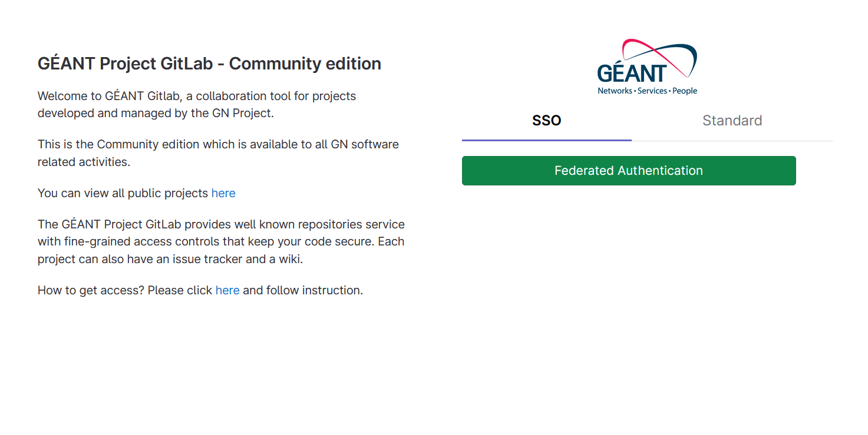
Task: Switch to the Standard login tab
Action: tap(732, 121)
